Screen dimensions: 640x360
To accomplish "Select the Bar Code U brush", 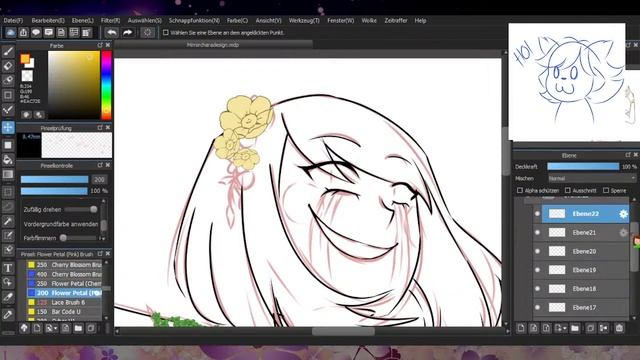I will [64, 312].
